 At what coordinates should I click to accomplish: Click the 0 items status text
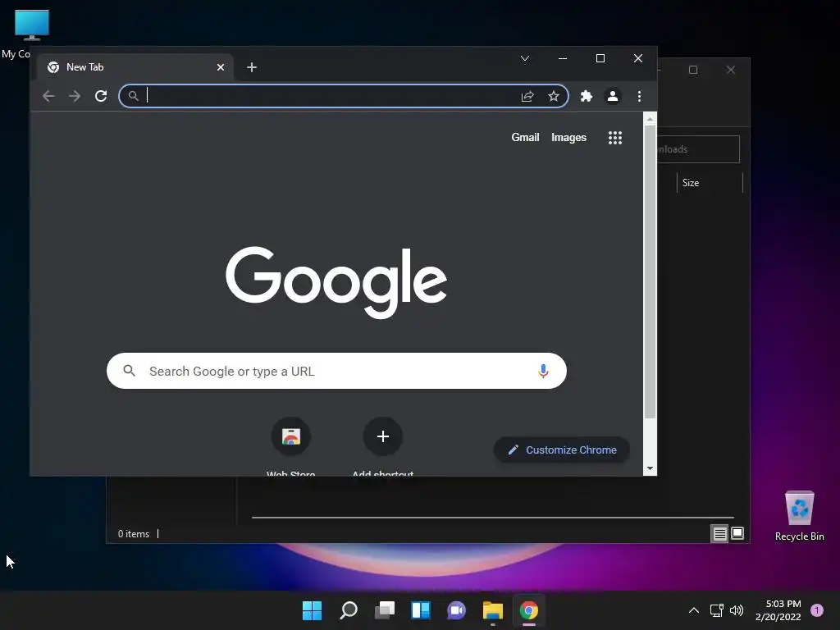coord(134,534)
